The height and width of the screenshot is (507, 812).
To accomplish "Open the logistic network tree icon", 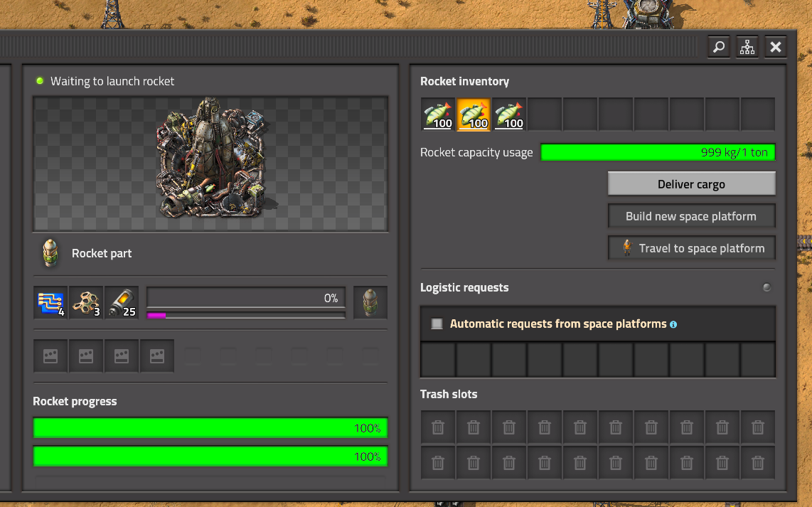I will click(747, 47).
